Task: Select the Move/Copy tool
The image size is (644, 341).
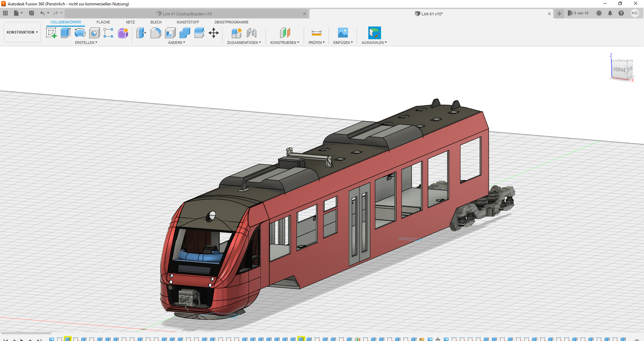Action: click(214, 33)
